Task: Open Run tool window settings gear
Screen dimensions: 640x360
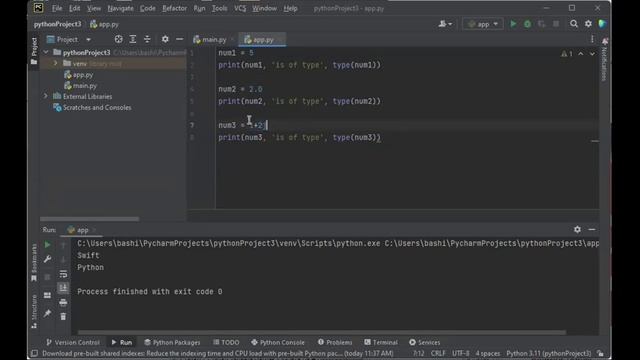Action: pyautogui.click(x=577, y=229)
